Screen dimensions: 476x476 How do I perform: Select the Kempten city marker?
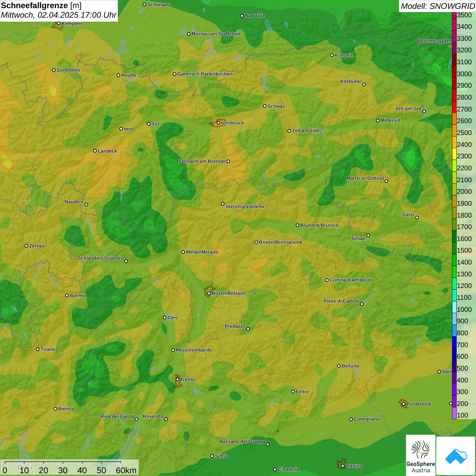tap(58, 23)
